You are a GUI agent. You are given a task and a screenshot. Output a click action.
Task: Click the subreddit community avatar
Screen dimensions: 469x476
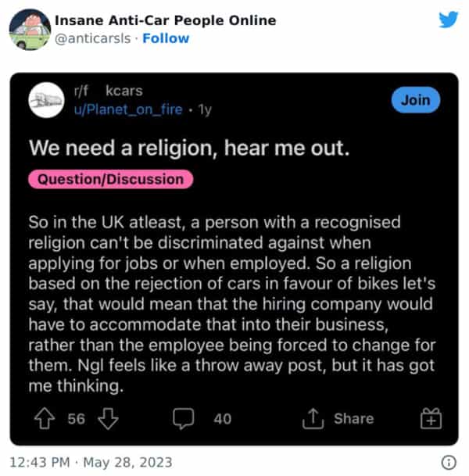[45, 101]
